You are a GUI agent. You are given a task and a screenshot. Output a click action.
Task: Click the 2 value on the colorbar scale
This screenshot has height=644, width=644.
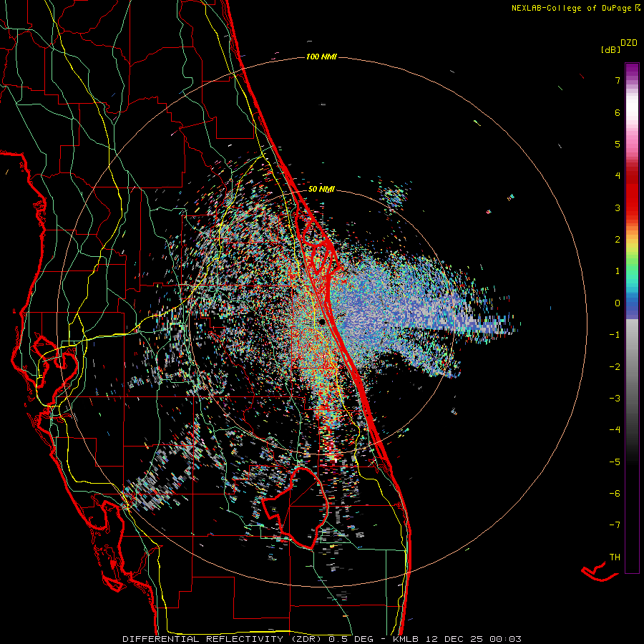(x=618, y=240)
